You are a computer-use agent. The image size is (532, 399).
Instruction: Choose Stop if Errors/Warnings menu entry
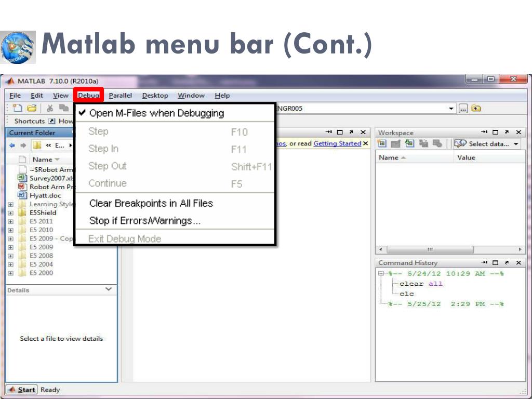174,220
